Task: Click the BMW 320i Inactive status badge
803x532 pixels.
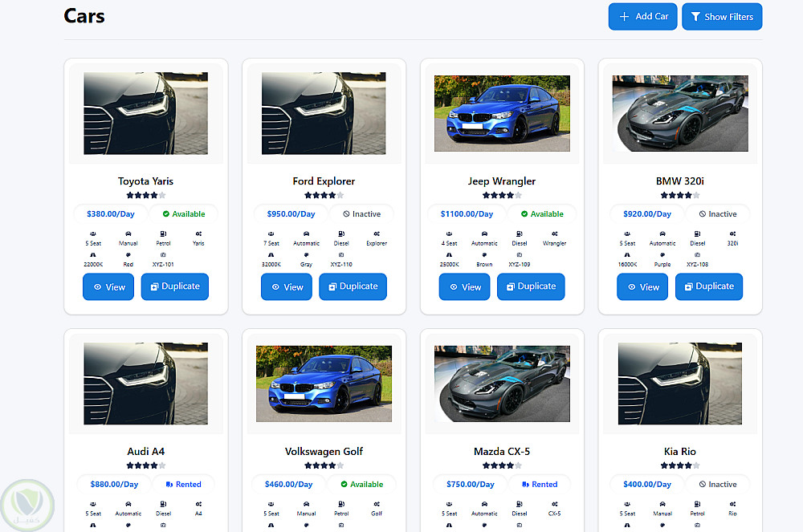Action: [x=718, y=213]
